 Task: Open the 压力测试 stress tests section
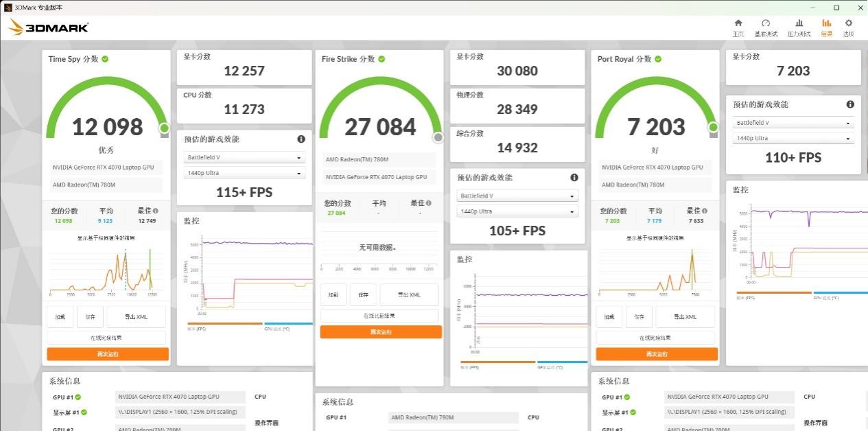(x=799, y=27)
